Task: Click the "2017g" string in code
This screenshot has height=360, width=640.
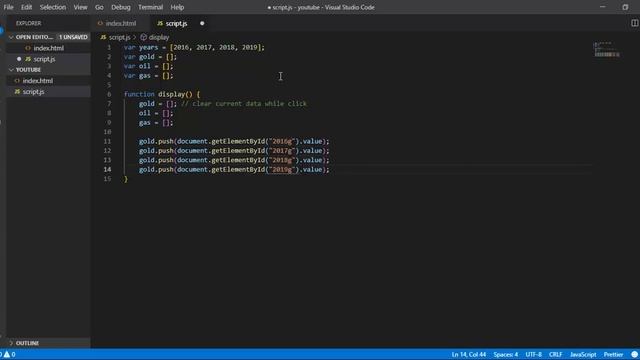Action: 282,151
